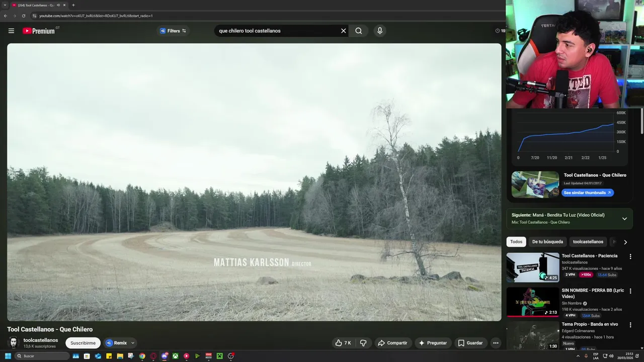The width and height of the screenshot is (644, 362).
Task: Open options menu for SIN NOMBRE video
Action: (x=630, y=291)
